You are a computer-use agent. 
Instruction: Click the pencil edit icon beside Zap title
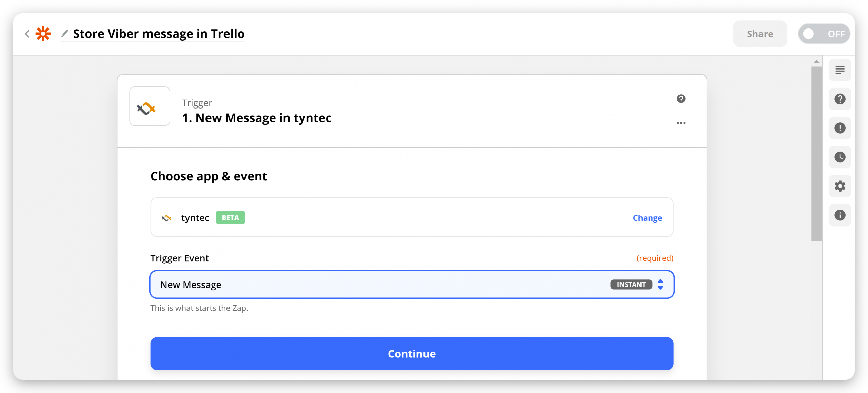point(64,33)
